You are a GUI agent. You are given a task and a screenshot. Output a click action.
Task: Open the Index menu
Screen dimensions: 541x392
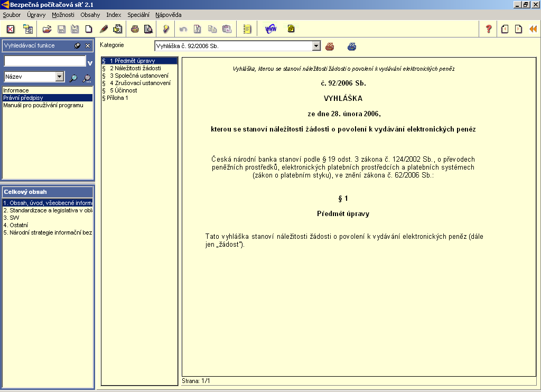pyautogui.click(x=114, y=15)
